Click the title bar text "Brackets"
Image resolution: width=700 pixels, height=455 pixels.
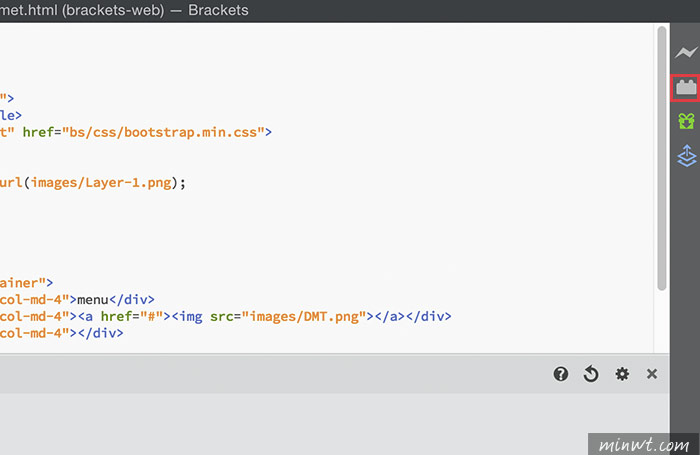click(218, 10)
